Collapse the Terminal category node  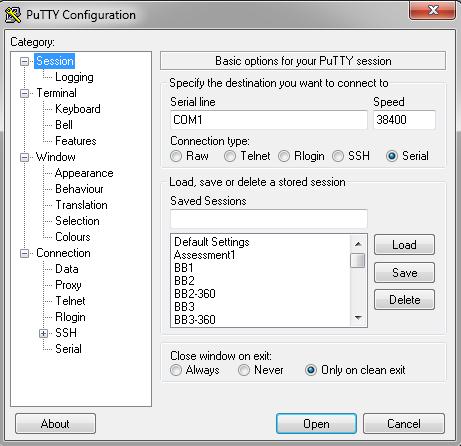click(24, 93)
